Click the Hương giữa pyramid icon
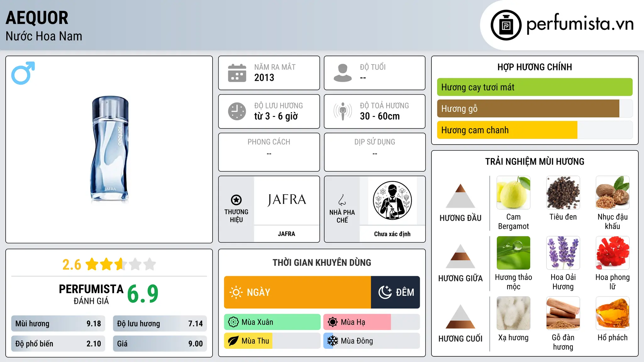The width and height of the screenshot is (644, 362). coord(460,256)
